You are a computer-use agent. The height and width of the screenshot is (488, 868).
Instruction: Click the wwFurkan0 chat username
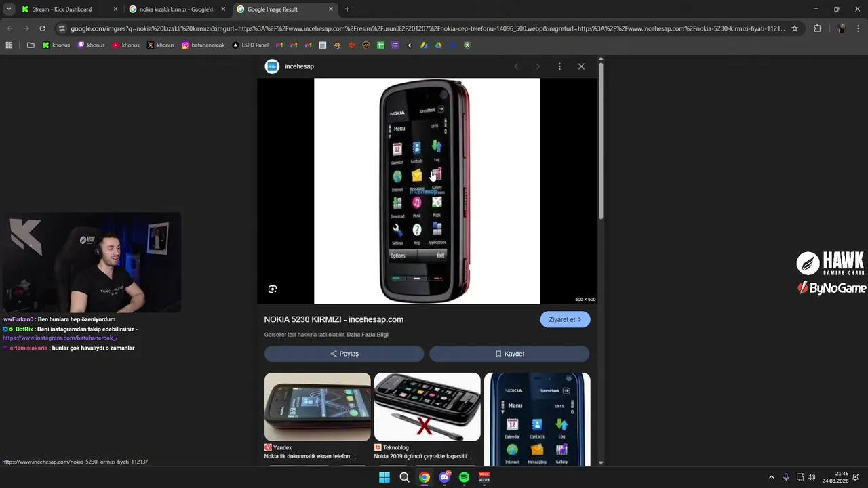[x=18, y=319]
